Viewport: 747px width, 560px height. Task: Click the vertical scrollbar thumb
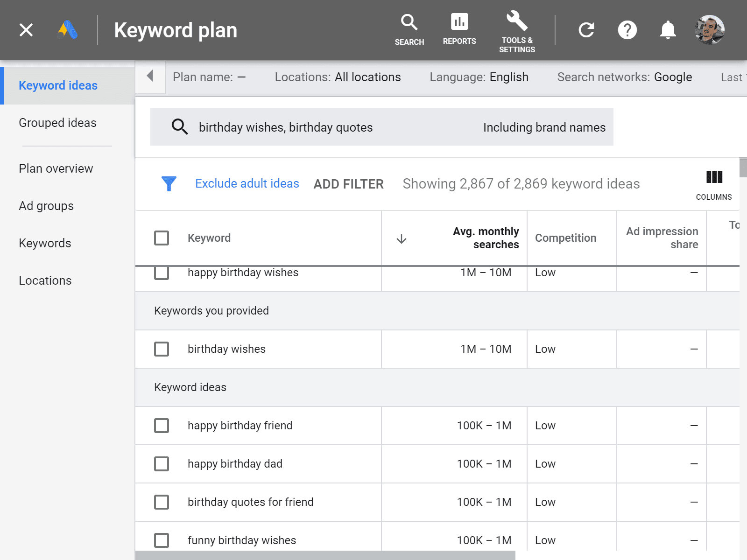point(743,168)
